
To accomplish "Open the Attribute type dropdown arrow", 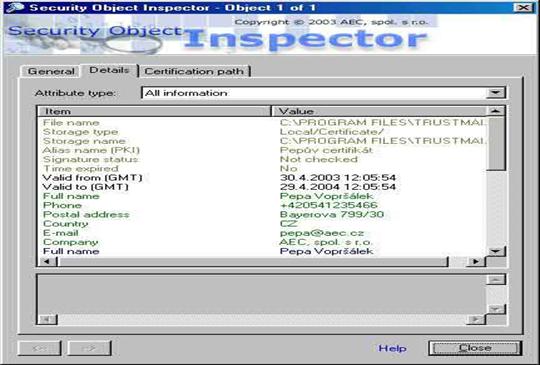I will tap(495, 93).
